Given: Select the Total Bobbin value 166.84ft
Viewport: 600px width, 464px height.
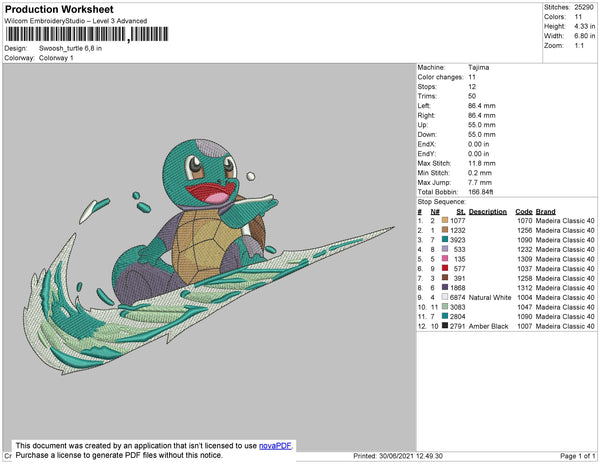Looking at the screenshot, I should [481, 192].
